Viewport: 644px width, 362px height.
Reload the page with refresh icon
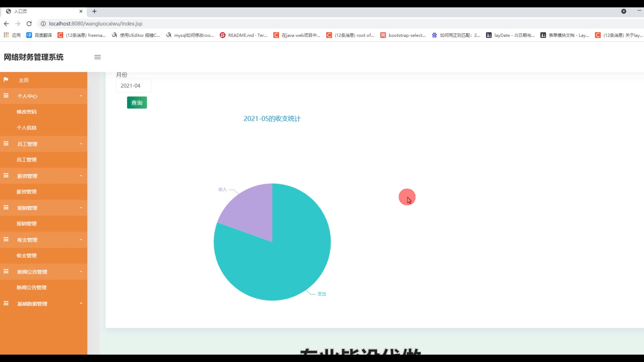click(29, 23)
